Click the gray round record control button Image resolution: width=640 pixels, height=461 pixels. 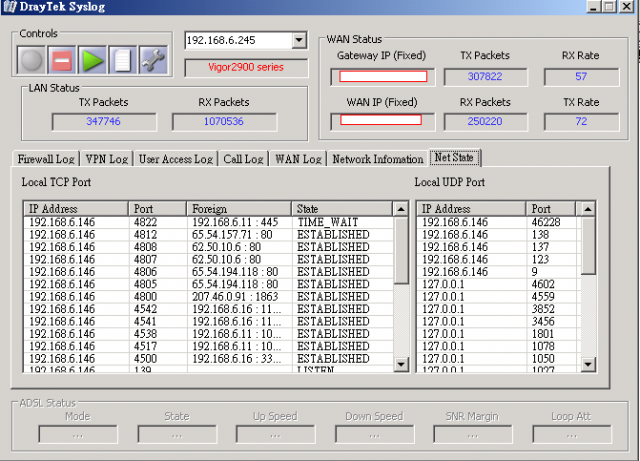pos(31,60)
